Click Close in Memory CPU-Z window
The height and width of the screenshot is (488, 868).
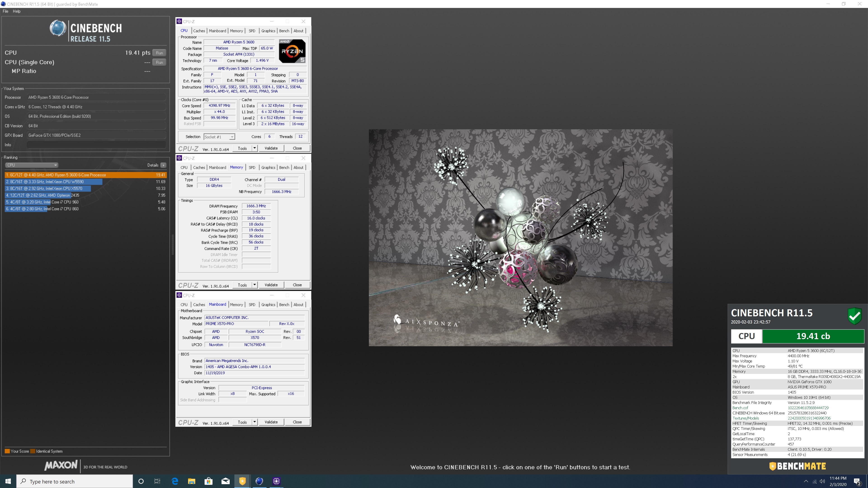pyautogui.click(x=297, y=285)
